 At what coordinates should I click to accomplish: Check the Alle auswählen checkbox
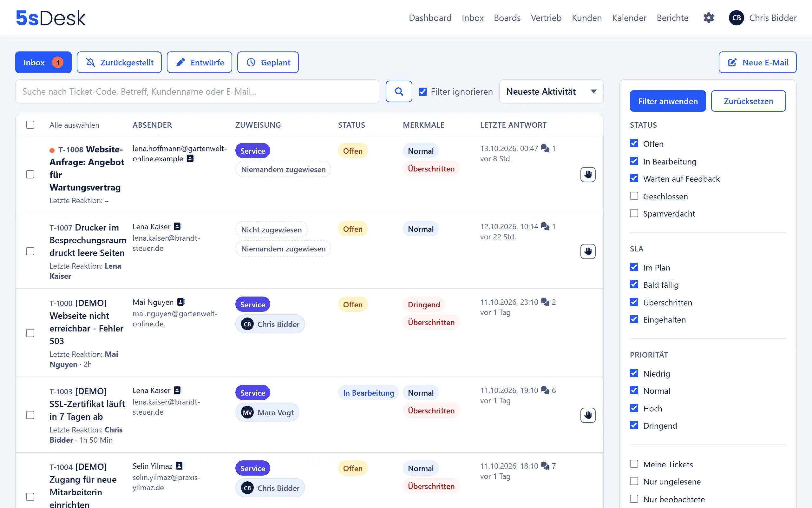click(x=30, y=125)
